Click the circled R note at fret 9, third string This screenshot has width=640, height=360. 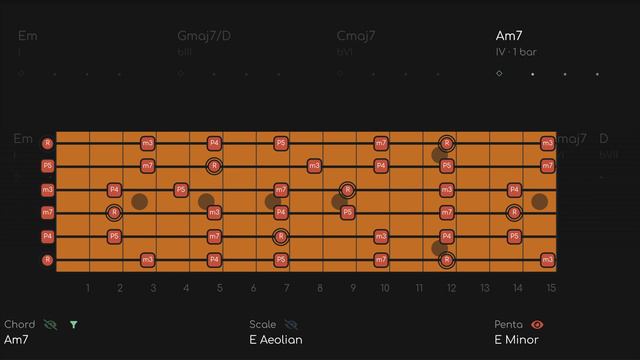point(347,190)
